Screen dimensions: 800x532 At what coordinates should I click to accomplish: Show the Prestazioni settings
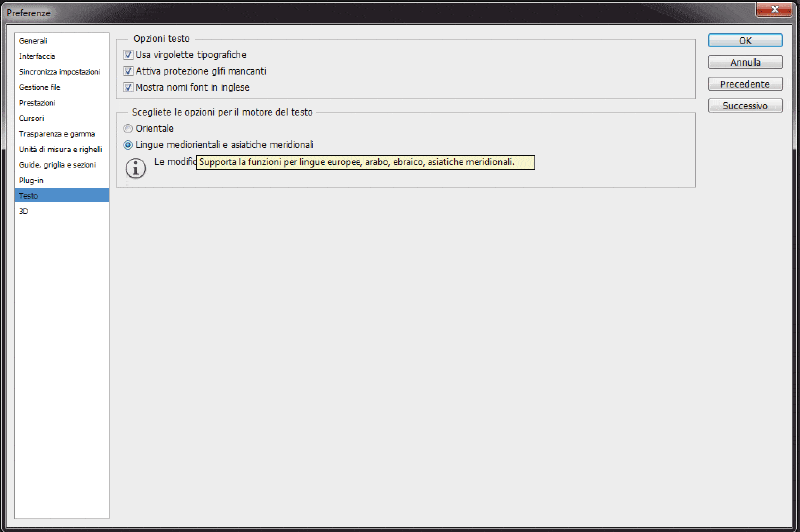coord(37,103)
